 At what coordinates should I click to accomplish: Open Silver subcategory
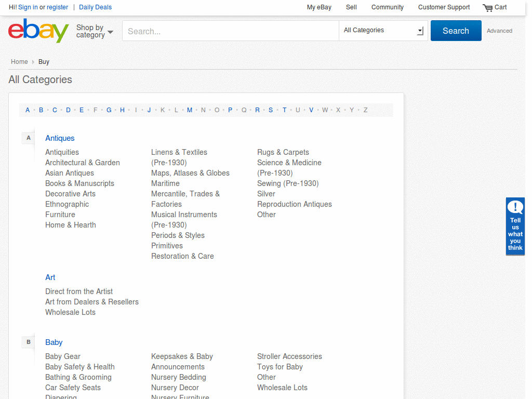pos(266,194)
